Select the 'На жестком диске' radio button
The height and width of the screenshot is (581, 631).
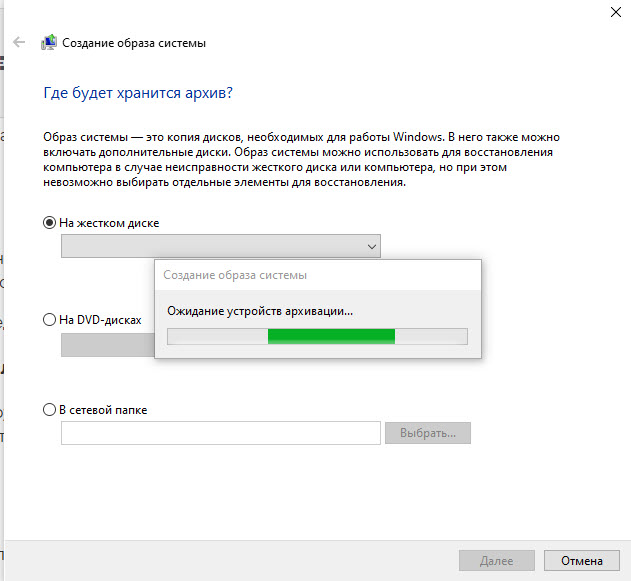click(50, 223)
